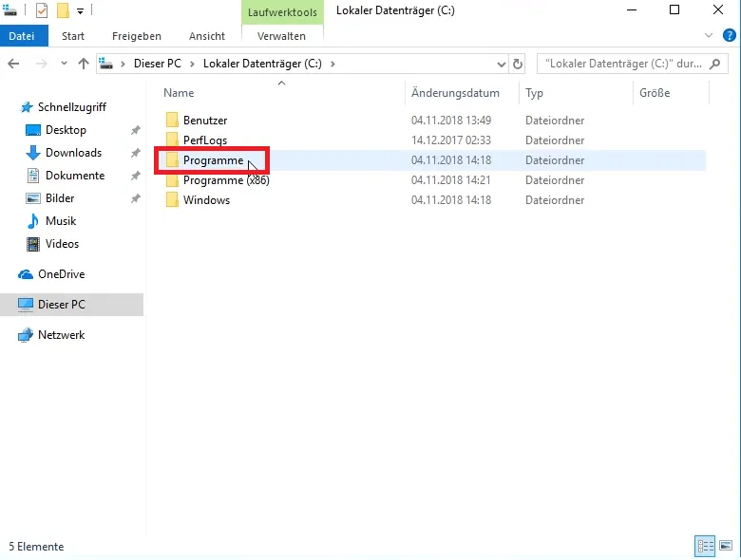
Task: Select the Programme folder name
Action: 214,160
